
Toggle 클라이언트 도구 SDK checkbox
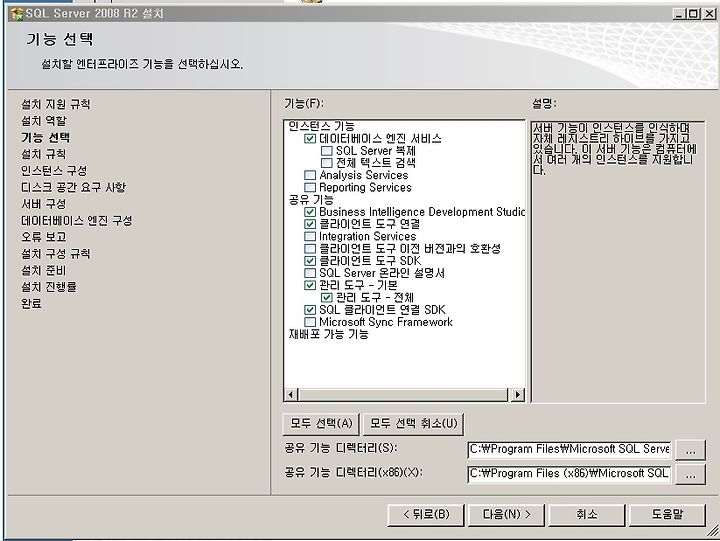[310, 261]
